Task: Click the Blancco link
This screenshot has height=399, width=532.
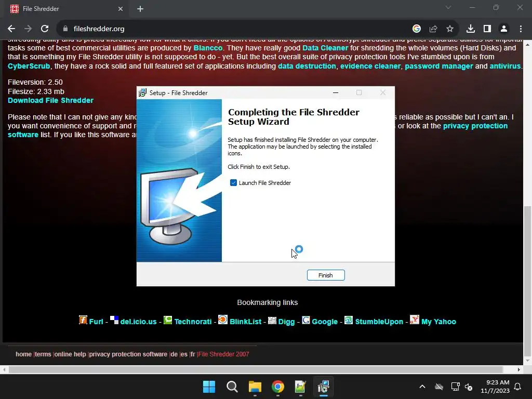Action: 208,48
